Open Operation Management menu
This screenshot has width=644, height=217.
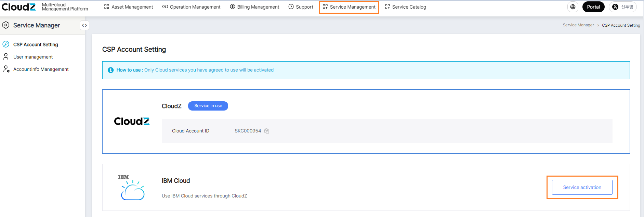pos(192,7)
